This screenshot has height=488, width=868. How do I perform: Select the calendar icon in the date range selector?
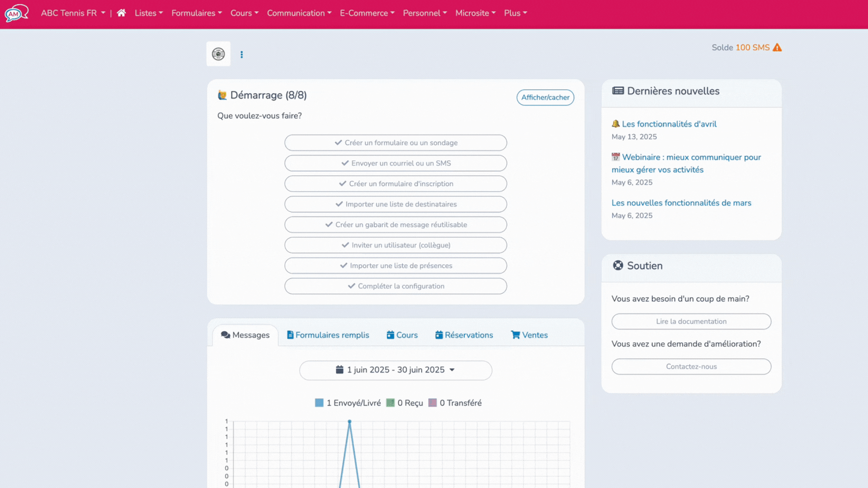click(339, 370)
